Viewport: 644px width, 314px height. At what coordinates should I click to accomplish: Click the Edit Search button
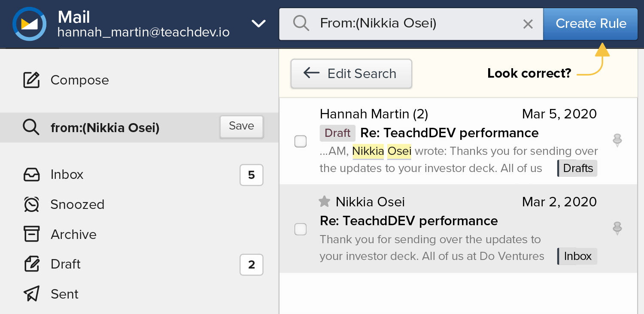click(351, 74)
